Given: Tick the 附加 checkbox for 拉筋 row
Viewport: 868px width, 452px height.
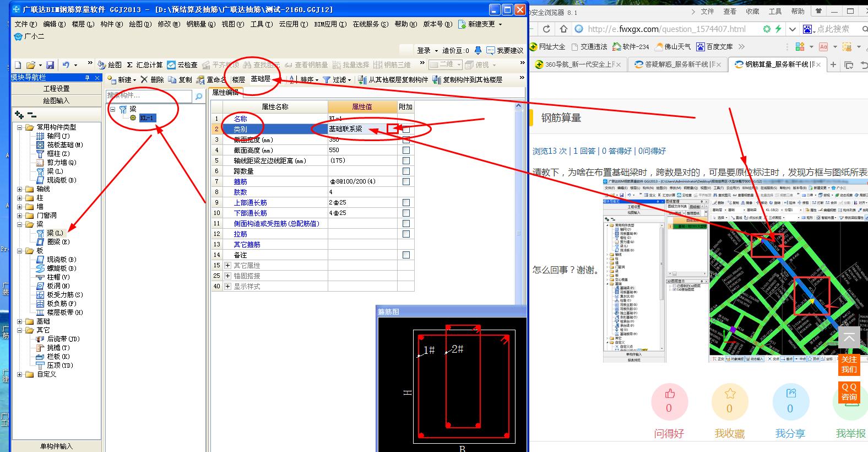Looking at the screenshot, I should click(x=406, y=234).
